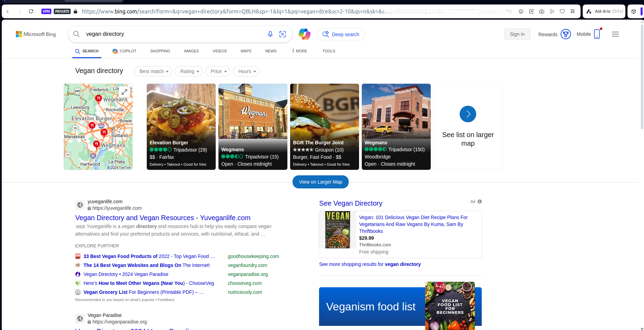
Task: Open Vegan Directory and Vegan Resources - Yuveganlife.com link
Action: [x=163, y=218]
